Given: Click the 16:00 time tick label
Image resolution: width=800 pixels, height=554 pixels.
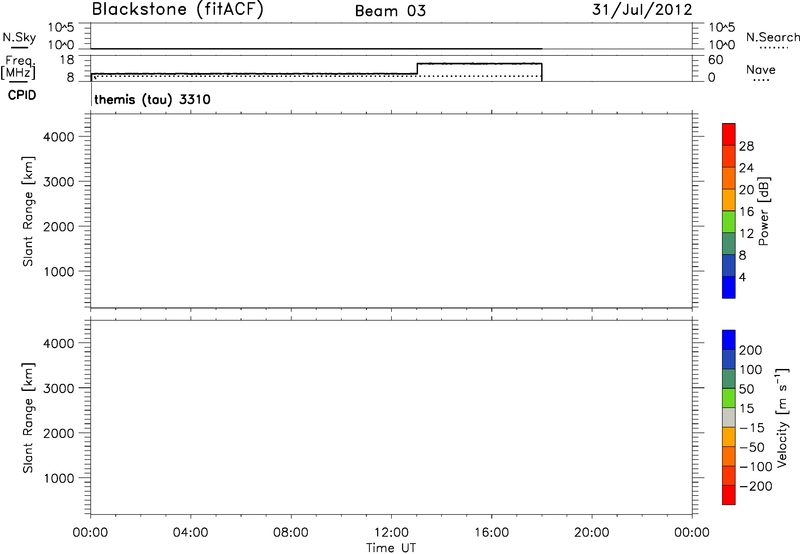Looking at the screenshot, I should tap(491, 533).
